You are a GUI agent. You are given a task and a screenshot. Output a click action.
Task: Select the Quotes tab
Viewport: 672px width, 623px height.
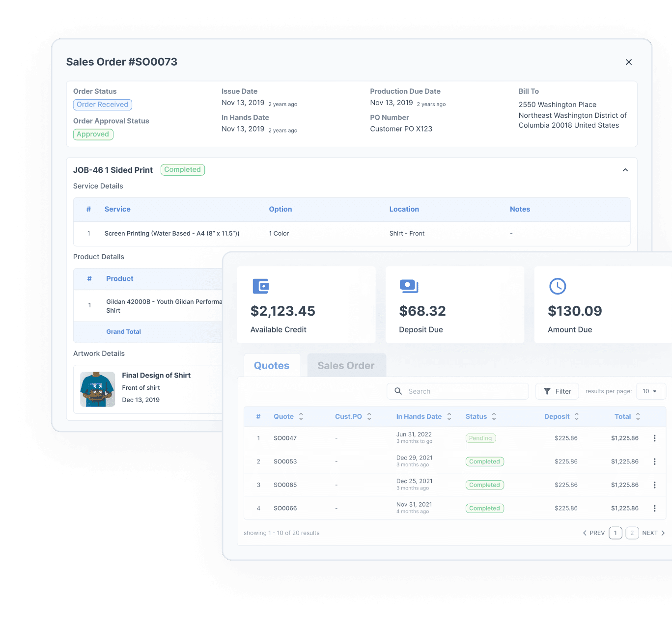(272, 365)
